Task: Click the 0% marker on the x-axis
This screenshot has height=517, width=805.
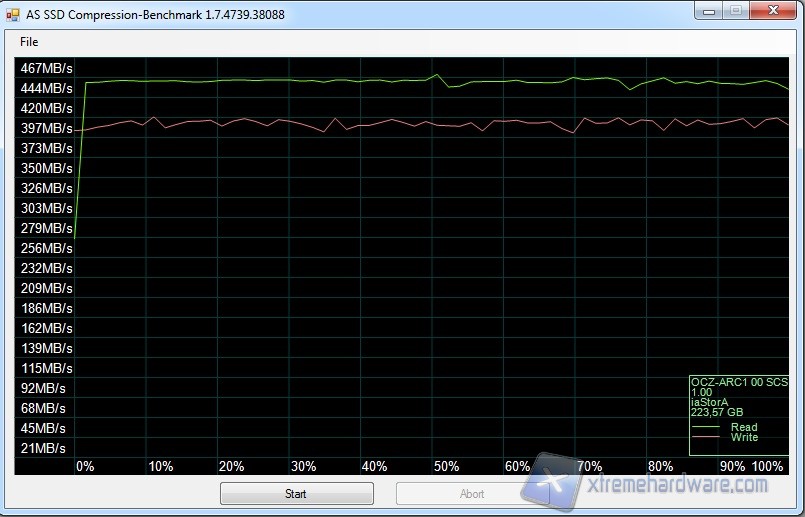Action: click(x=85, y=466)
